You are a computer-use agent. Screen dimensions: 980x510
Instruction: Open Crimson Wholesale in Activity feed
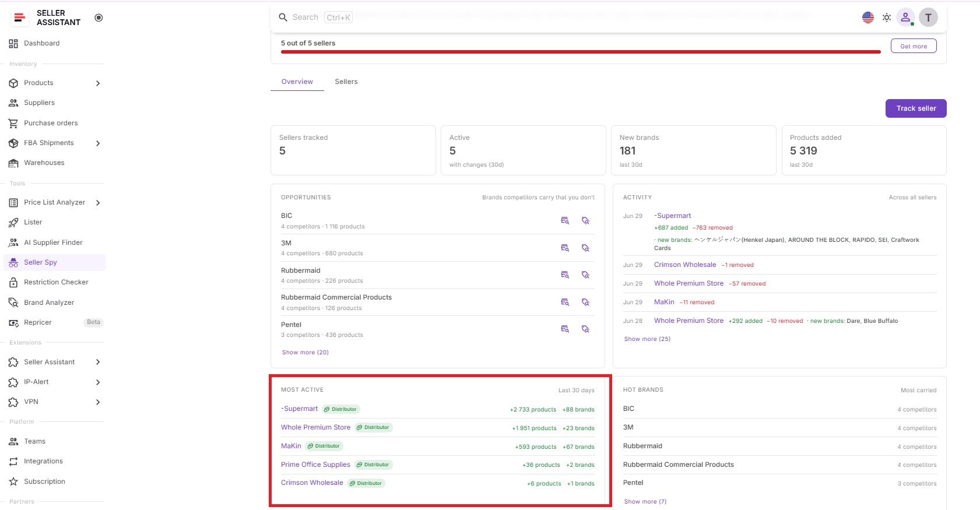click(x=685, y=265)
